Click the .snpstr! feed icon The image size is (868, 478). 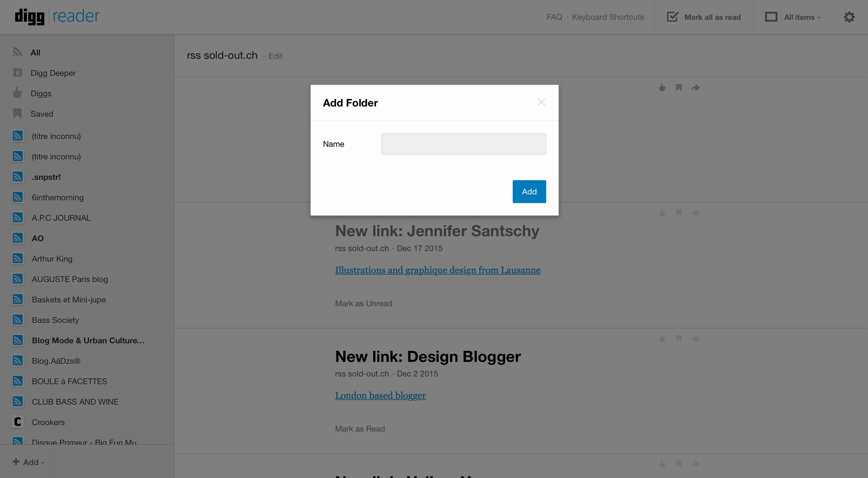pos(18,177)
